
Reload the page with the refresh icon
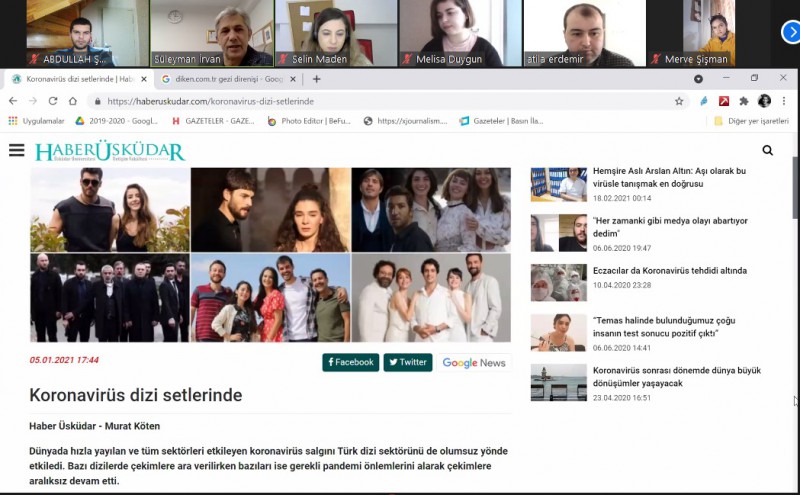coord(52,101)
